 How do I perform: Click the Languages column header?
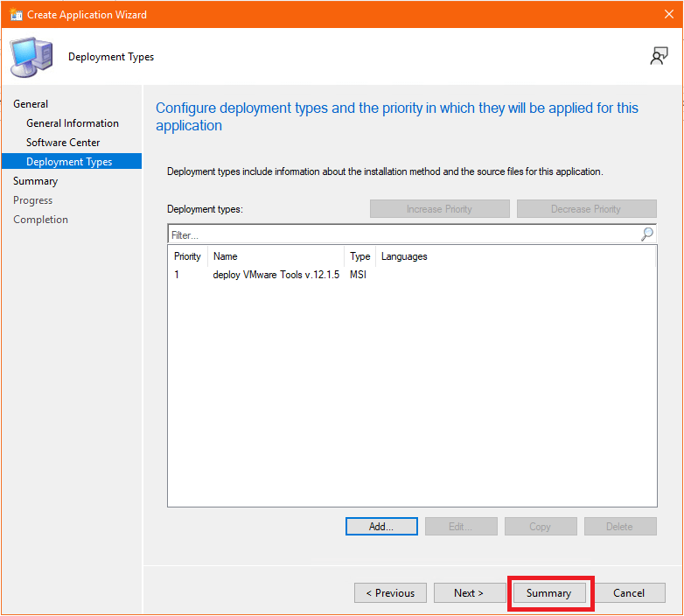(x=404, y=256)
